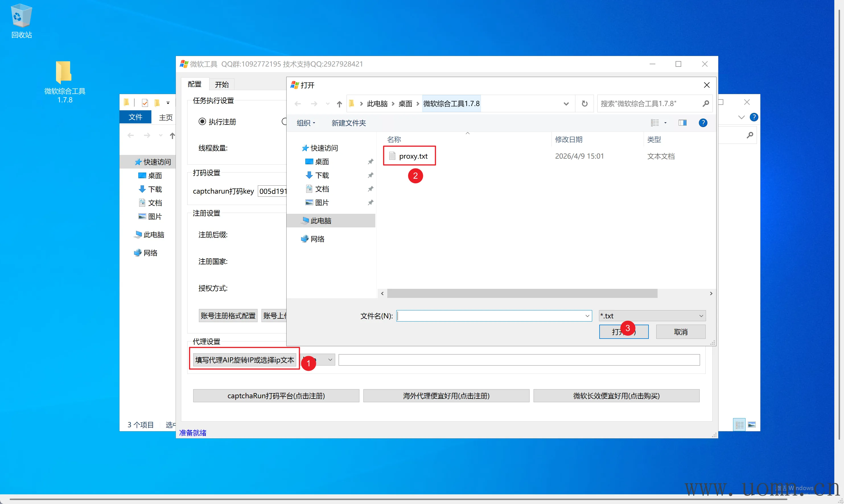The image size is (844, 504).
Task: Open 此电脑 in the dialog sidebar
Action: pos(320,221)
